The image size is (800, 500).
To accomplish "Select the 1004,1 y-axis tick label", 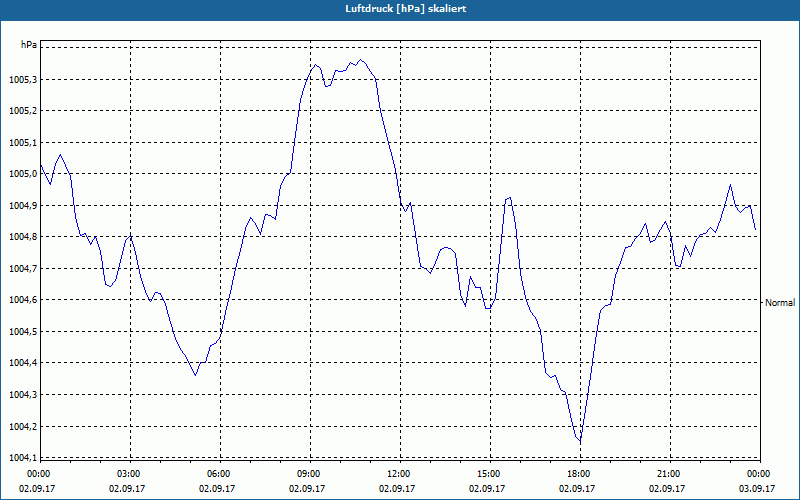I will click(23, 458).
